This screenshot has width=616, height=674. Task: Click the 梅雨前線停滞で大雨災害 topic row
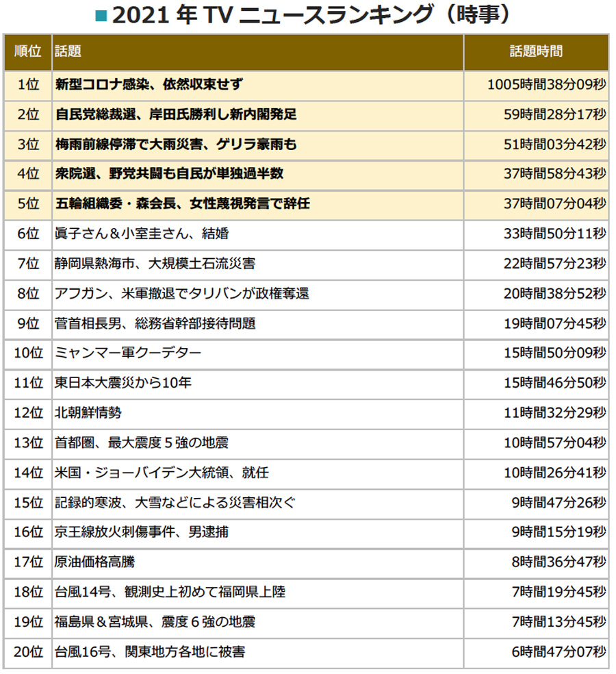pyautogui.click(x=176, y=145)
